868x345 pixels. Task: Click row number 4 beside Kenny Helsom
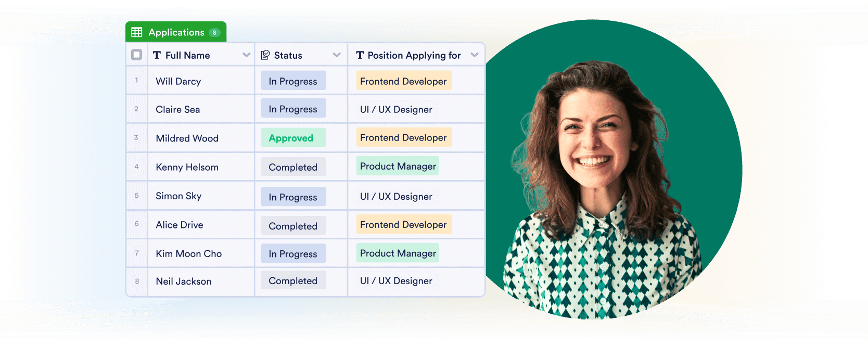(x=137, y=167)
